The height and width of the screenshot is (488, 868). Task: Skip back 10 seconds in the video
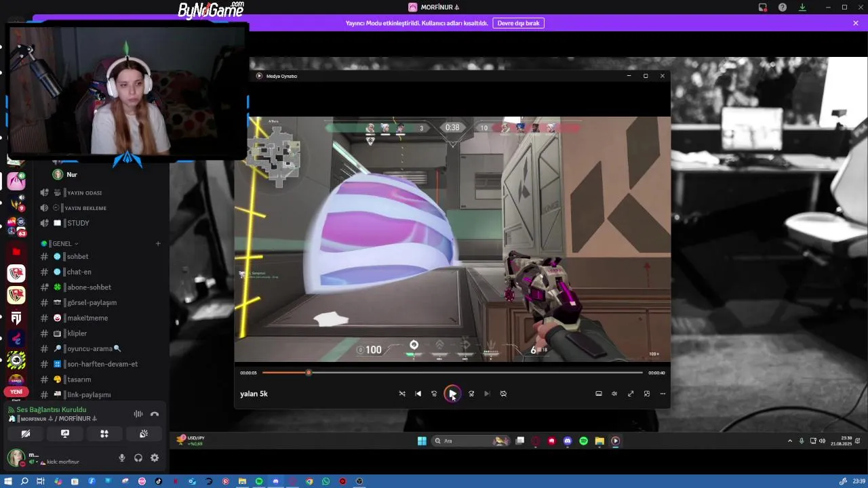point(435,394)
